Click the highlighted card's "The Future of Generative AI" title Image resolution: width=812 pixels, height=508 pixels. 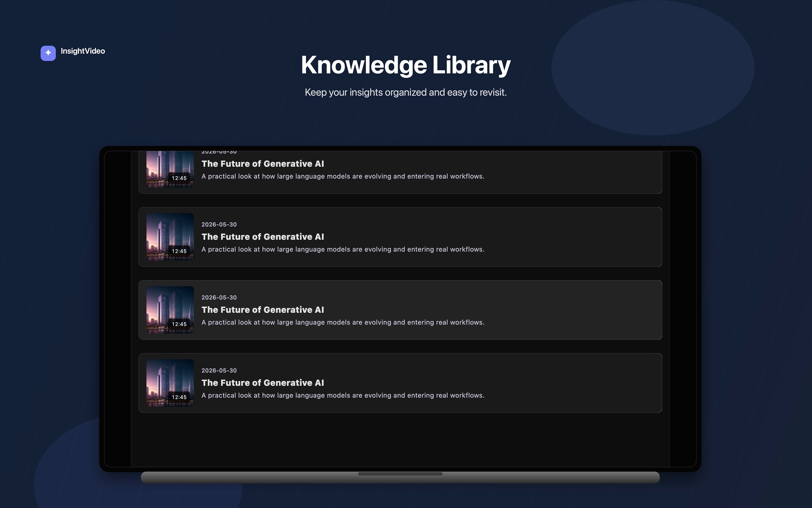[263, 310]
